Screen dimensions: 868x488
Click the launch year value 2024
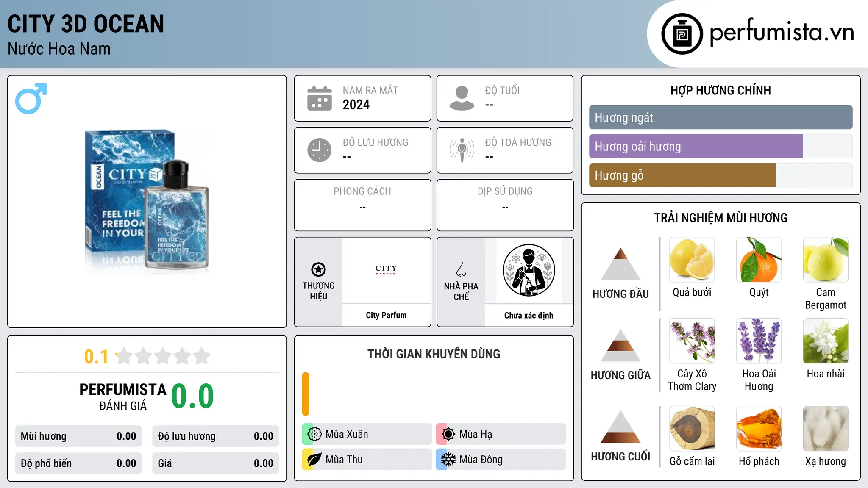click(356, 105)
